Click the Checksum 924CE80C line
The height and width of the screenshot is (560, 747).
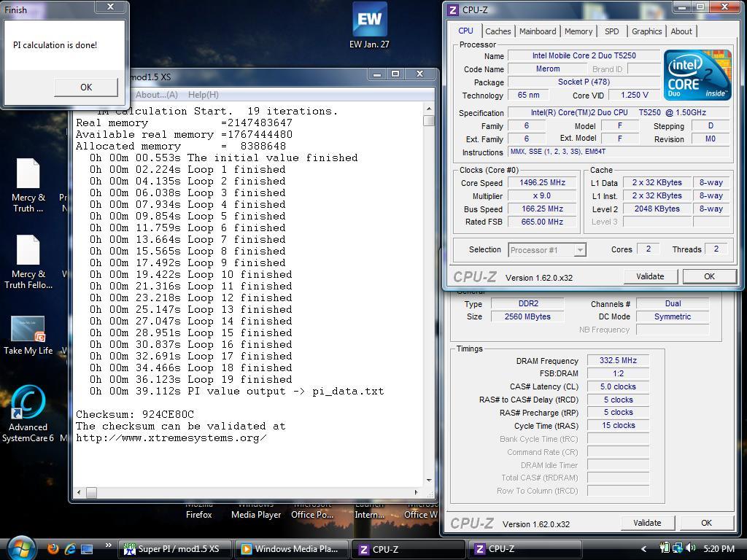tap(135, 414)
